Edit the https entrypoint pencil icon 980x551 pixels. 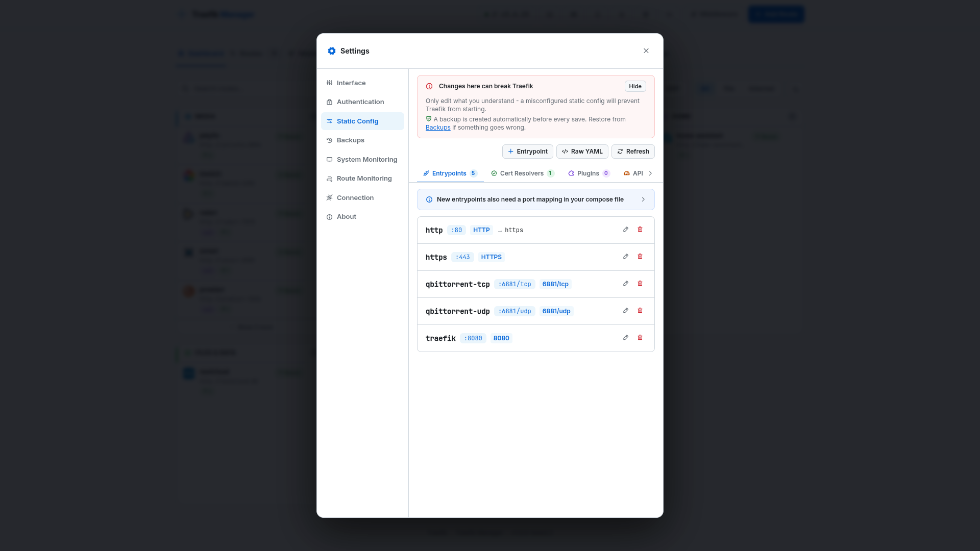coord(626,257)
